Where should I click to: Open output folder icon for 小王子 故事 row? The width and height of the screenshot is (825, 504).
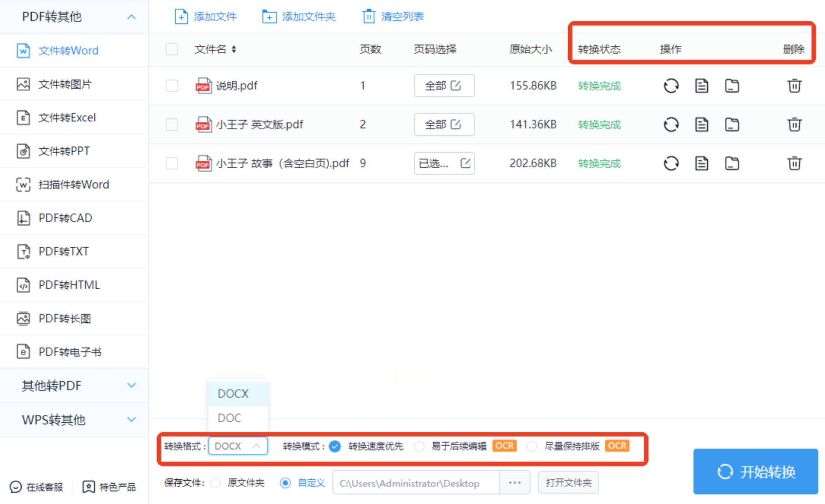732,163
